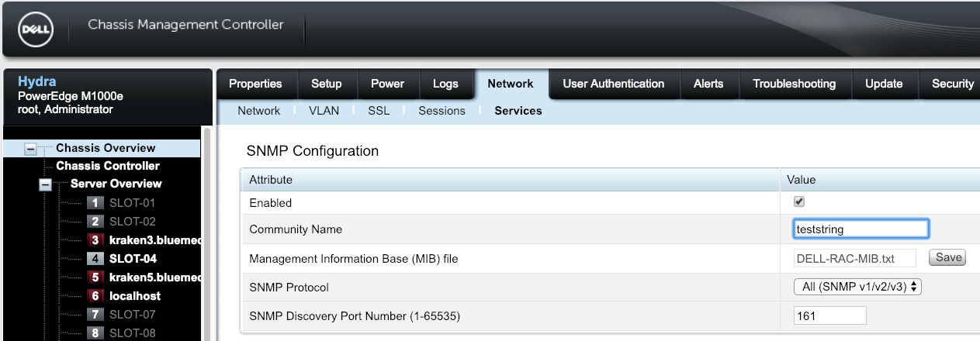
Task: Select SLOT-08 in the tree
Action: (133, 333)
